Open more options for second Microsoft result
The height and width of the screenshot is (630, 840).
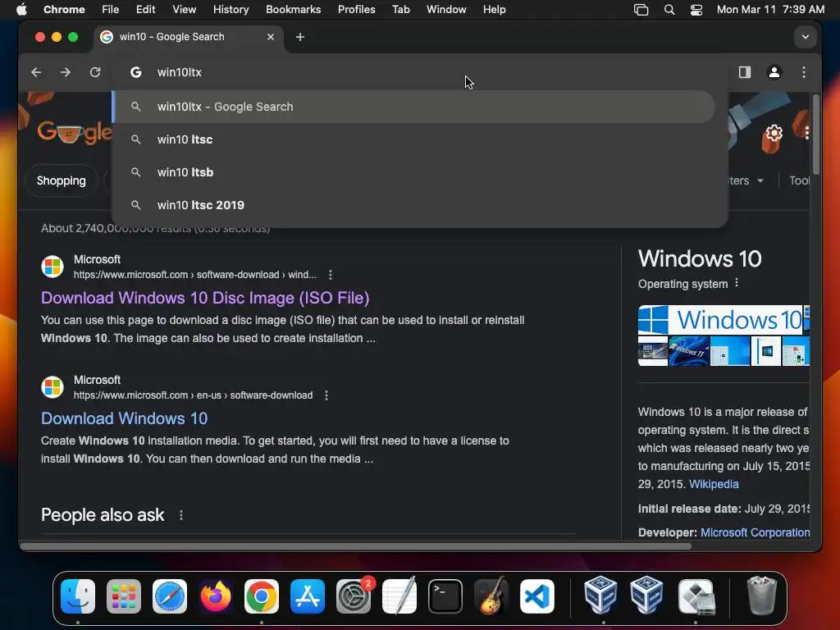click(x=326, y=395)
